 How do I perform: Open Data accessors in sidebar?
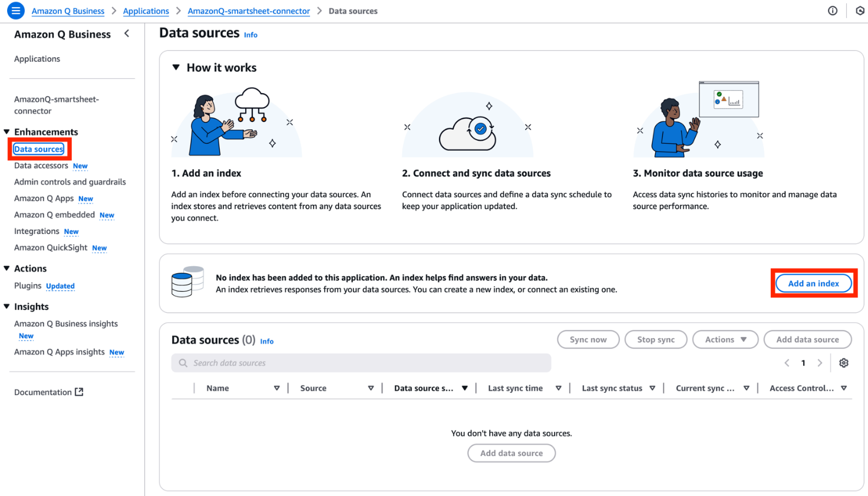click(41, 166)
